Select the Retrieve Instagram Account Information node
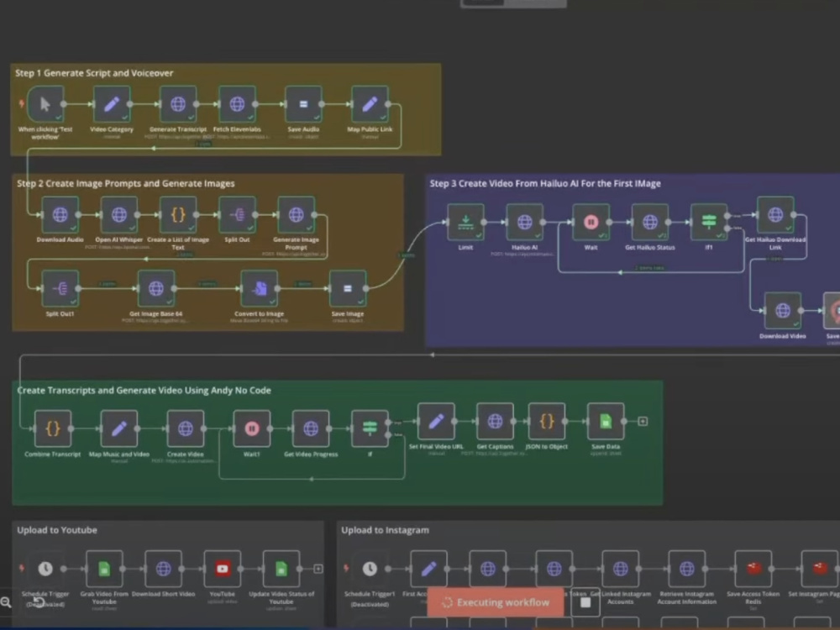Image resolution: width=840 pixels, height=630 pixels. [x=687, y=569]
